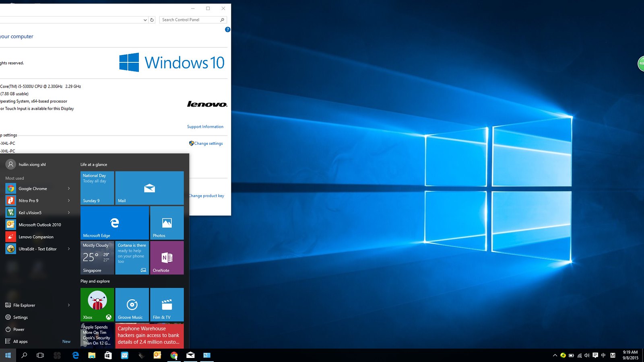Click the green badge at desktop edge
The width and height of the screenshot is (644, 362).
(641, 64)
